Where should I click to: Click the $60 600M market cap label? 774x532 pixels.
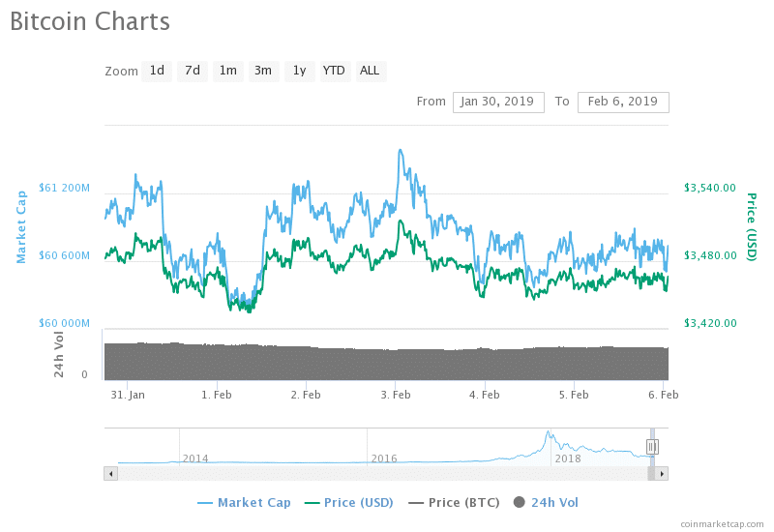tap(65, 255)
